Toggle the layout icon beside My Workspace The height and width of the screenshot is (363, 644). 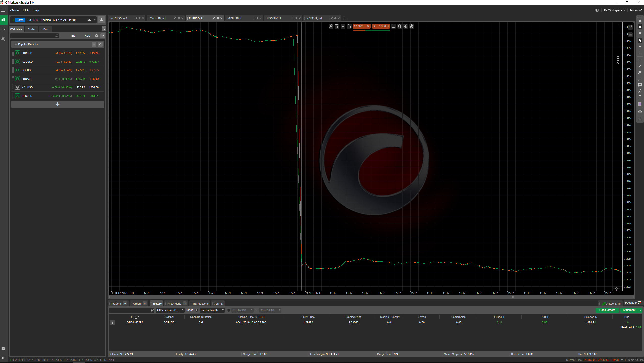click(x=597, y=10)
